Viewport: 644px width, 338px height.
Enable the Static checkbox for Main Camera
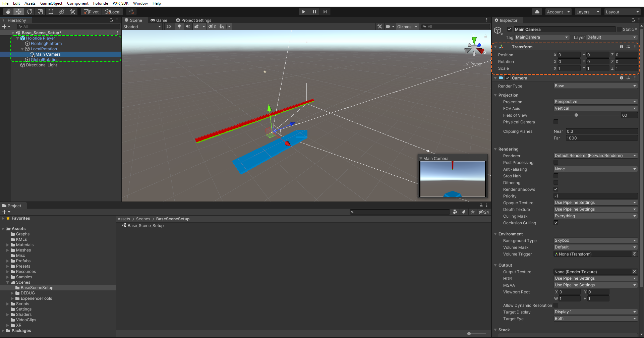point(619,30)
